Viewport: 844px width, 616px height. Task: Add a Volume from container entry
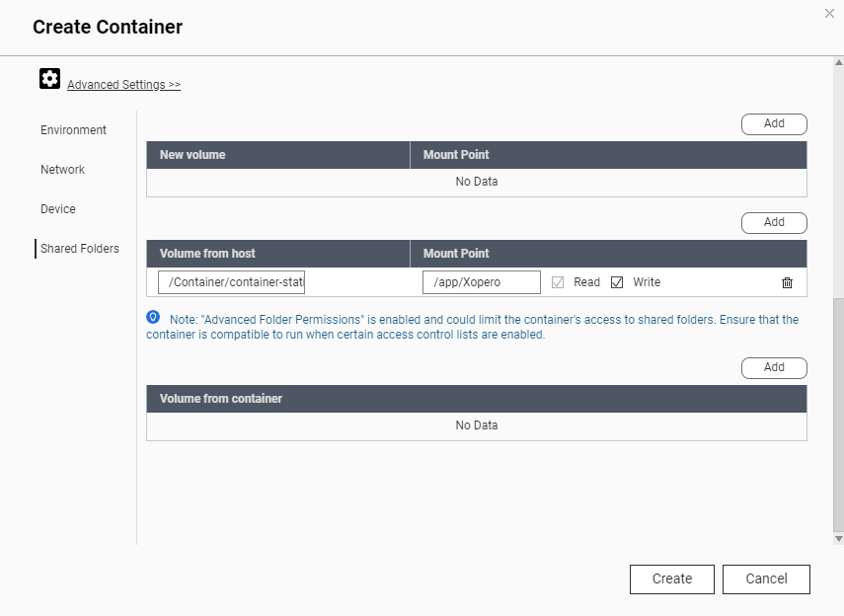point(774,367)
